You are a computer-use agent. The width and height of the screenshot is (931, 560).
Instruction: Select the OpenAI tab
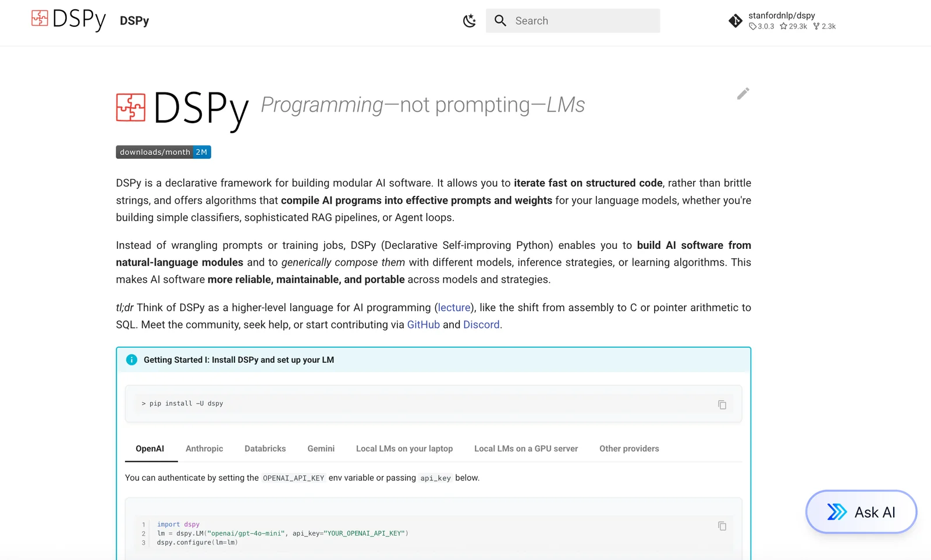(150, 448)
